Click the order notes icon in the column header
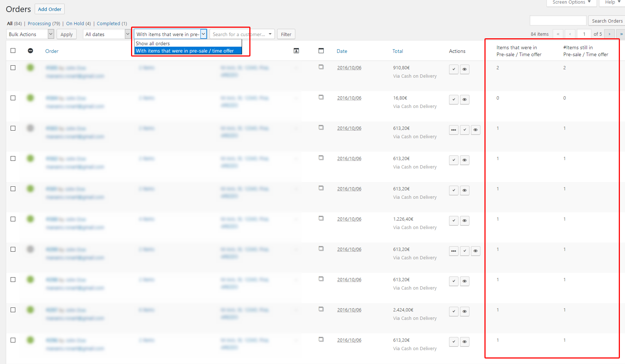Screen dimensions: 625x364 321,51
